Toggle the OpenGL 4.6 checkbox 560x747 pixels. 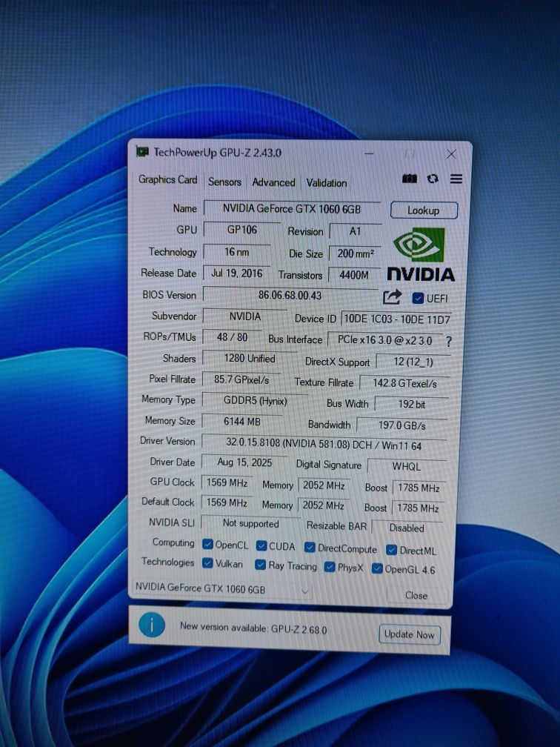point(377,568)
